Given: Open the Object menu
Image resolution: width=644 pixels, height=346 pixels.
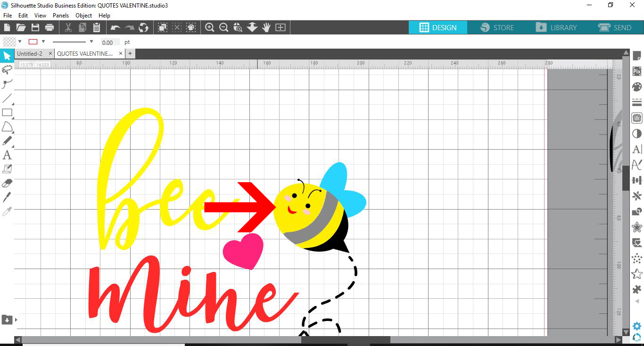Looking at the screenshot, I should 84,16.
